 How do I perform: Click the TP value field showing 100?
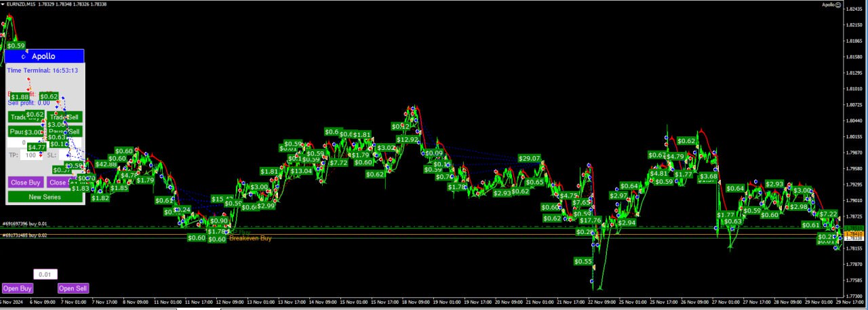click(30, 155)
